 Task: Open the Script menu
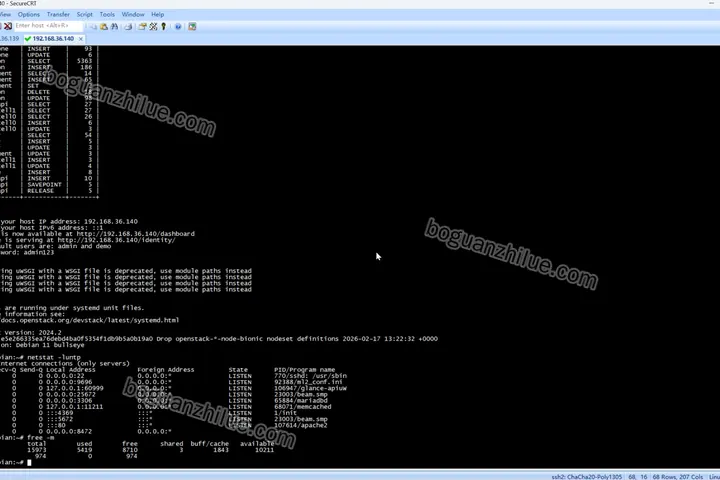point(84,15)
